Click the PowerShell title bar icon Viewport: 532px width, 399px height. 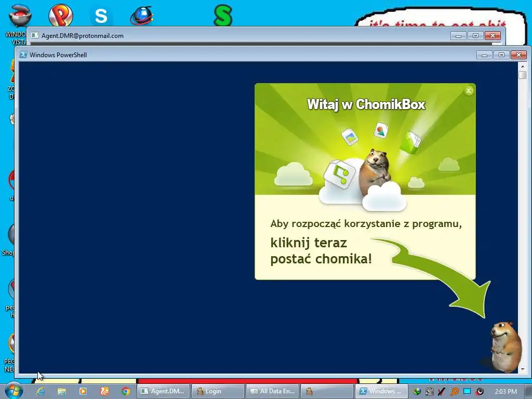pos(23,55)
